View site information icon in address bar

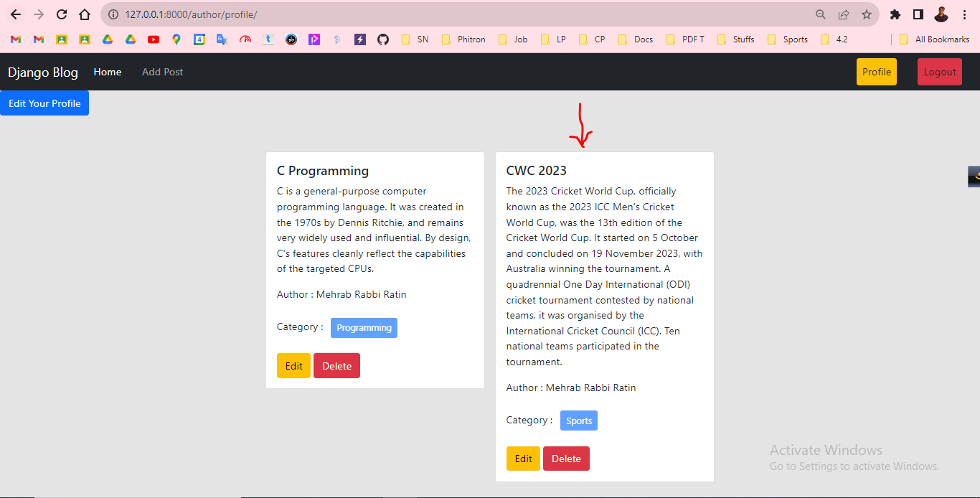pos(113,14)
